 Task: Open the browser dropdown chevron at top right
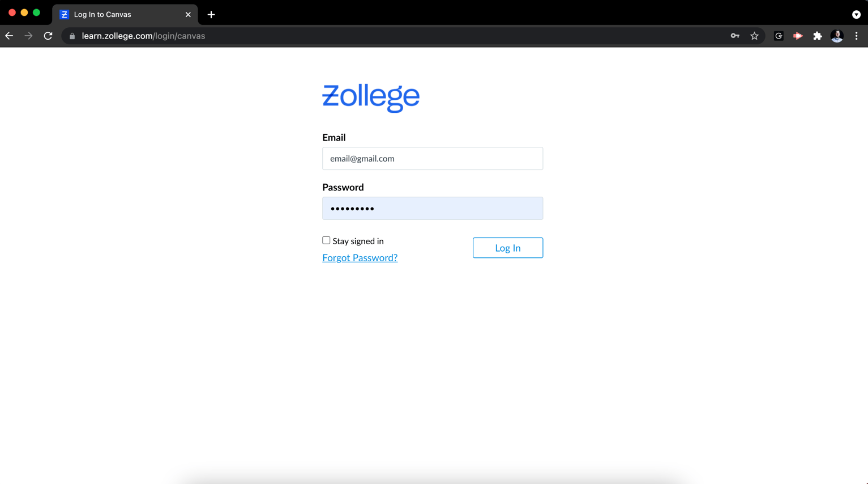pyautogui.click(x=856, y=14)
